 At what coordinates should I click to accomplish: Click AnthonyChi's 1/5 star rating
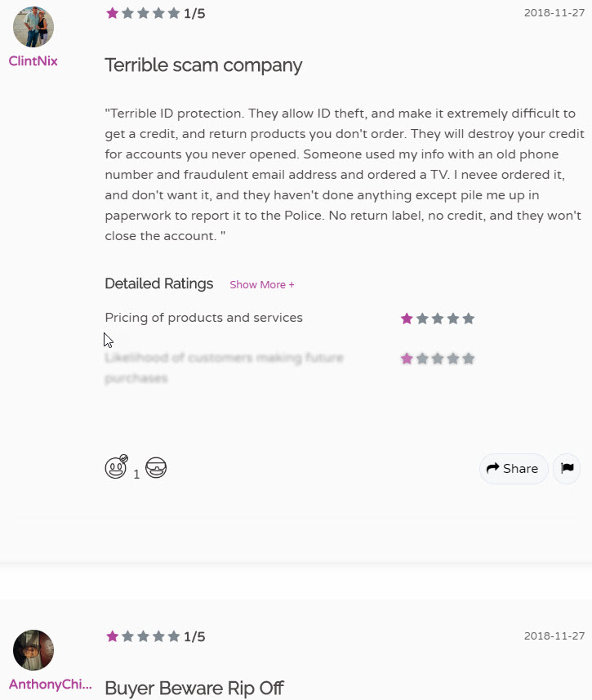point(155,636)
